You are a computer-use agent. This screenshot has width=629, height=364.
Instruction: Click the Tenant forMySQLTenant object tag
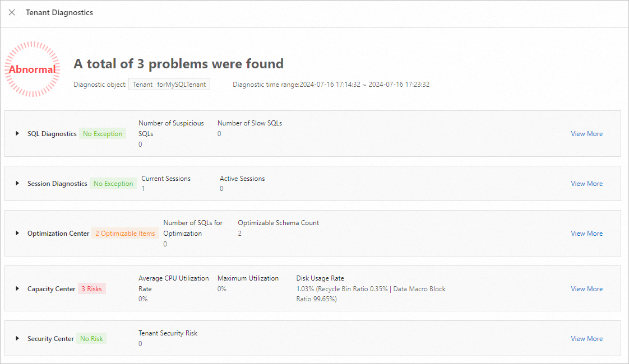(169, 85)
